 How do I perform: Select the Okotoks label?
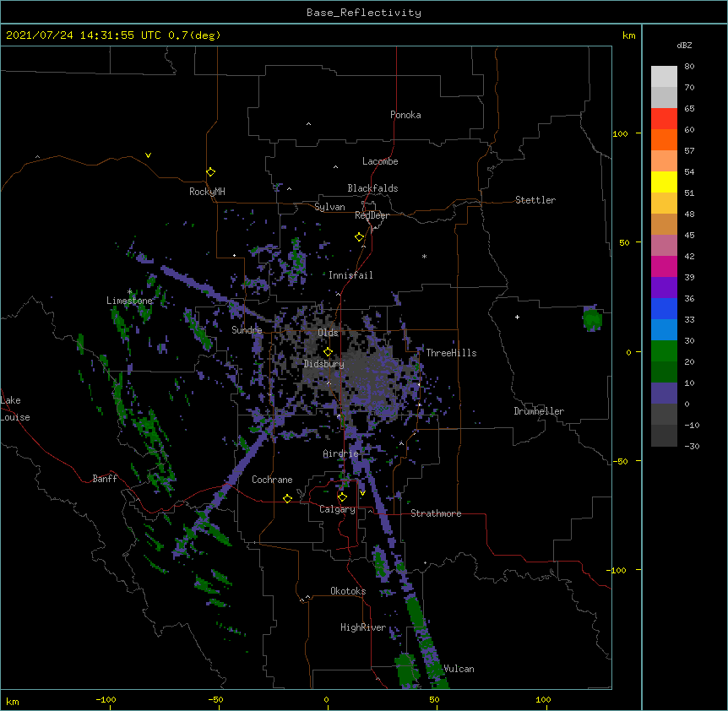click(348, 591)
